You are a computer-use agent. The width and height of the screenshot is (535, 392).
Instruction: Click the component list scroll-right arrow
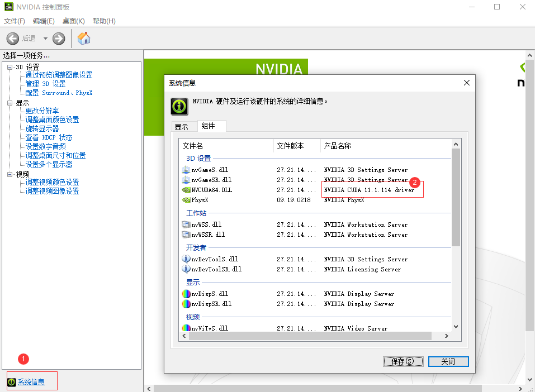(447, 336)
